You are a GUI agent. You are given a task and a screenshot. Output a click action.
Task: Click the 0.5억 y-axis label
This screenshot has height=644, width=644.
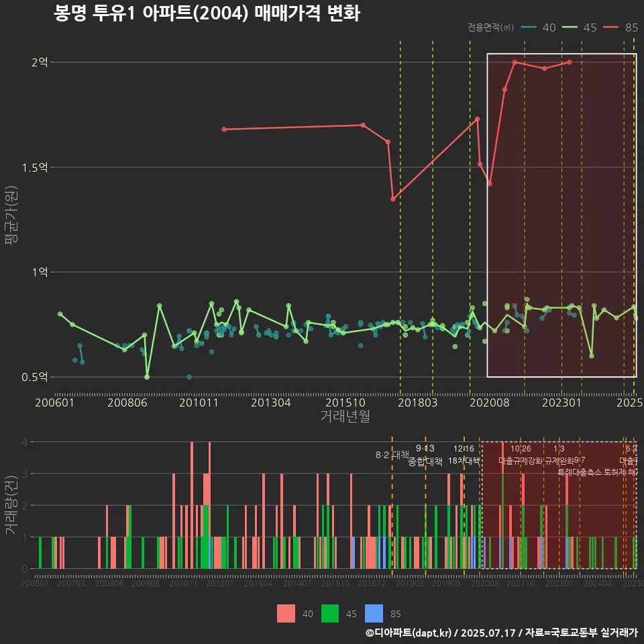[x=35, y=377]
